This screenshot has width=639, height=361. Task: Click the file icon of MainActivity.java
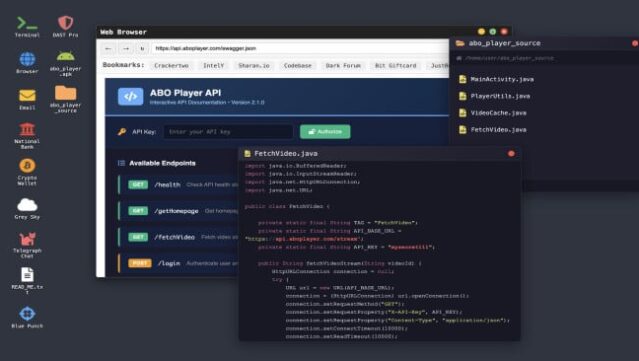pyautogui.click(x=463, y=79)
